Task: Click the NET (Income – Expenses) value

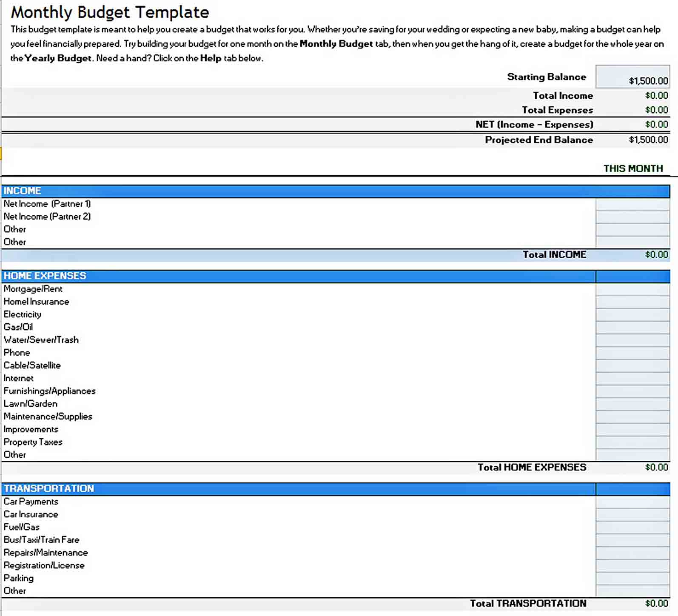Action: pos(656,125)
